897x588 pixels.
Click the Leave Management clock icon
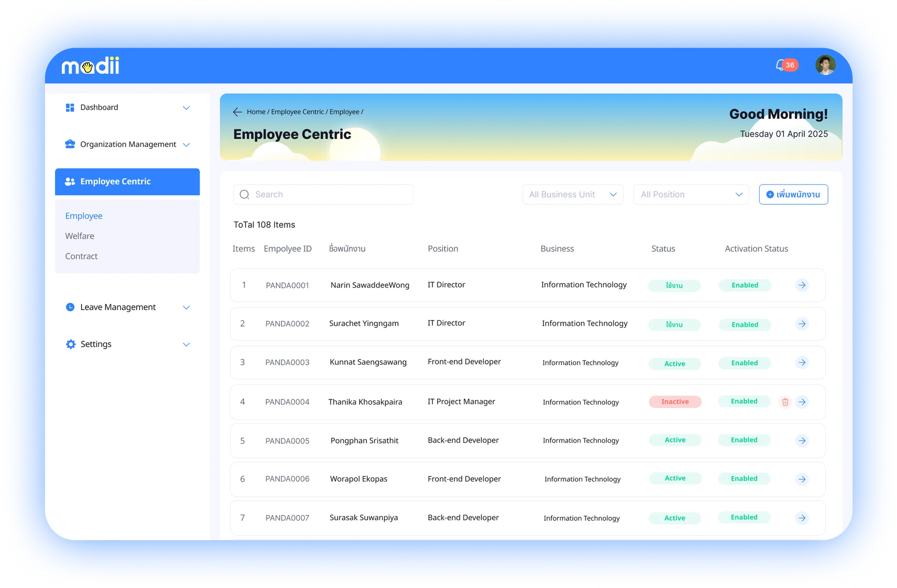[x=70, y=307]
